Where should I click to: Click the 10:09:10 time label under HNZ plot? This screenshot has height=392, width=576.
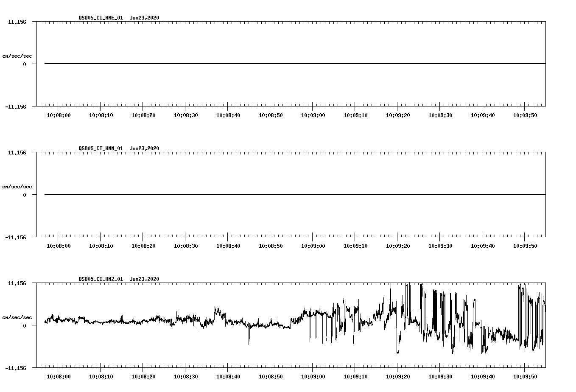(x=355, y=377)
